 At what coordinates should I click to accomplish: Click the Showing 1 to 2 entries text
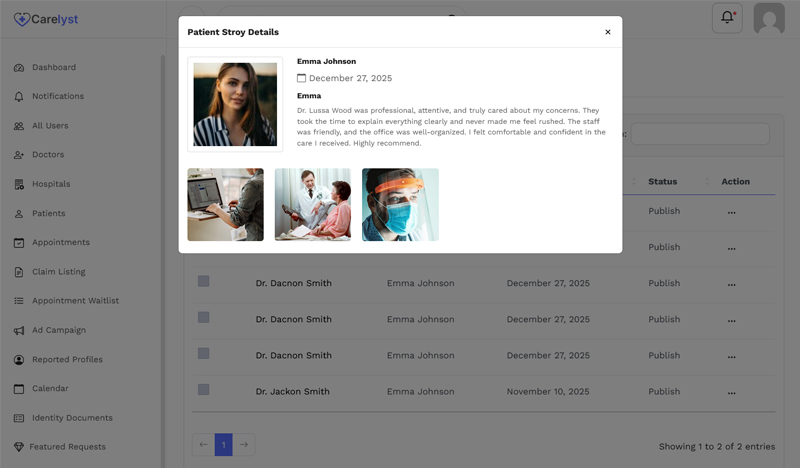pos(717,447)
